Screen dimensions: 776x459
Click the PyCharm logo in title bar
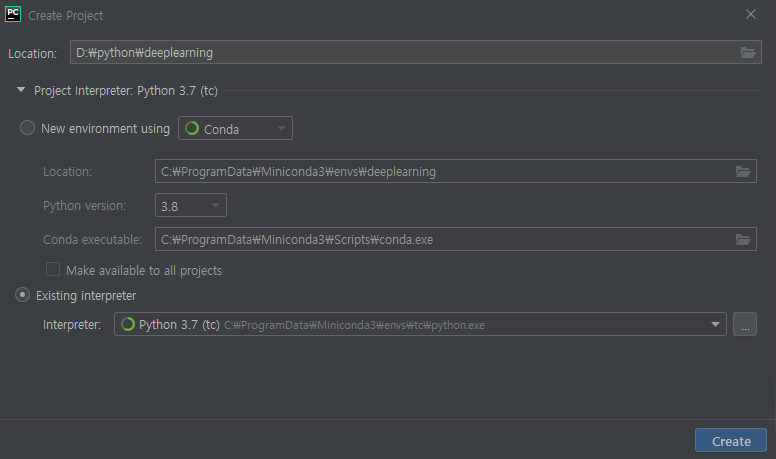13,14
